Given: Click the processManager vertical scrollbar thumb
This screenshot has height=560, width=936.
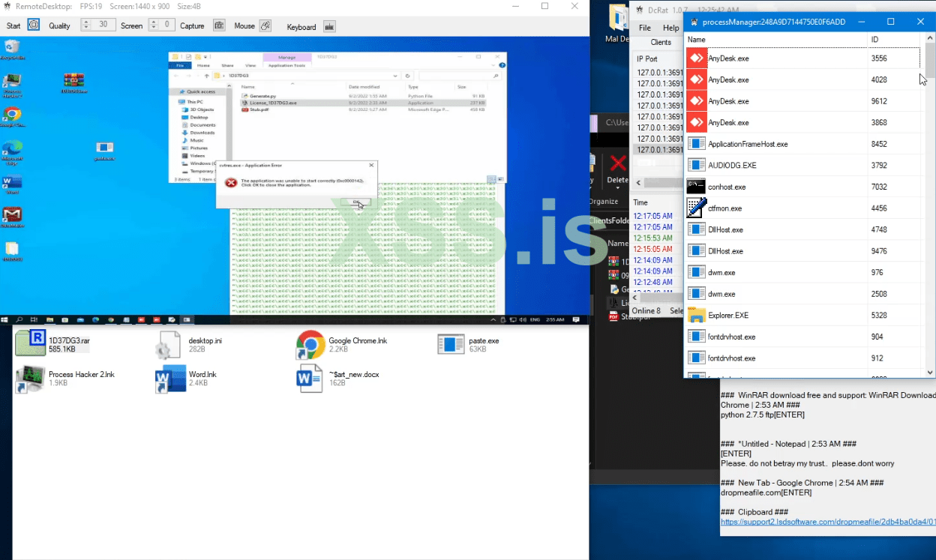Looking at the screenshot, I should [x=930, y=61].
